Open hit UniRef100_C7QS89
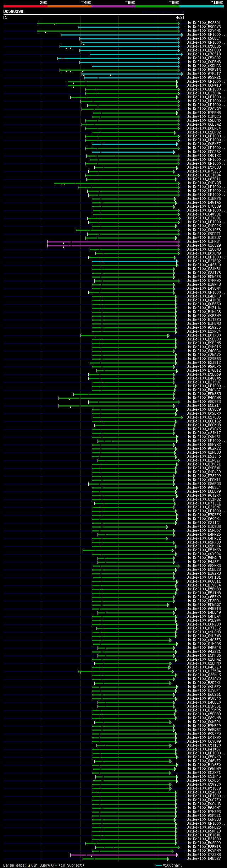Screen dimensions: 227x868 [x=204, y=207]
